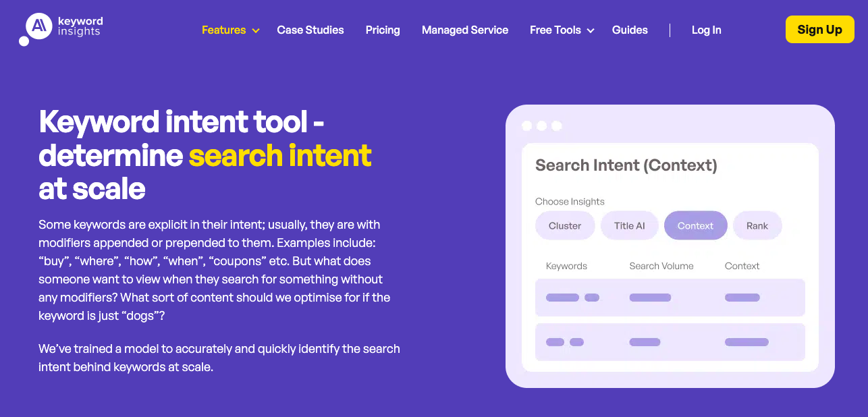This screenshot has width=868, height=417.
Task: Click the 'Choose Insights' label
Action: coord(570,201)
